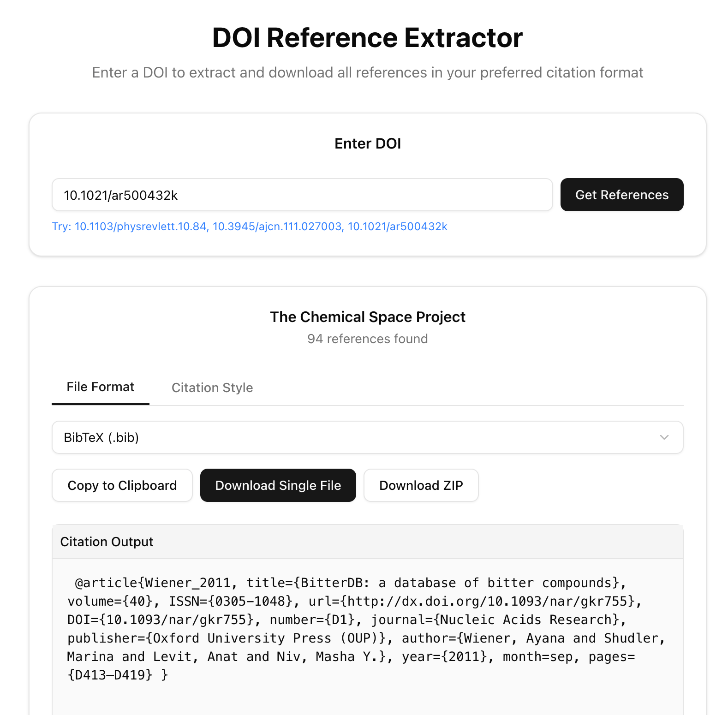Image resolution: width=728 pixels, height=715 pixels.
Task: Try example DOI 10.3945/ajcn.111.027003
Action: pos(278,226)
